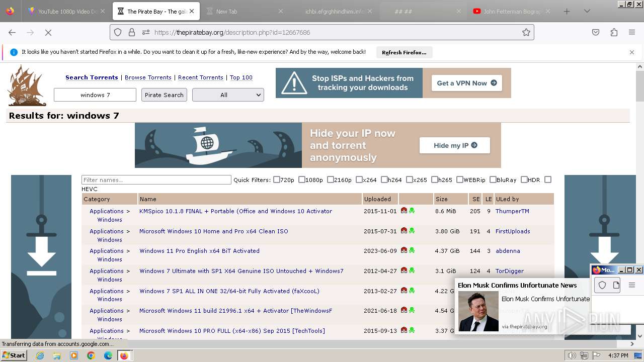Open magnet link for Windows 7 Ultimate SP1
Viewport: 644px width, 362px height.
tap(404, 270)
